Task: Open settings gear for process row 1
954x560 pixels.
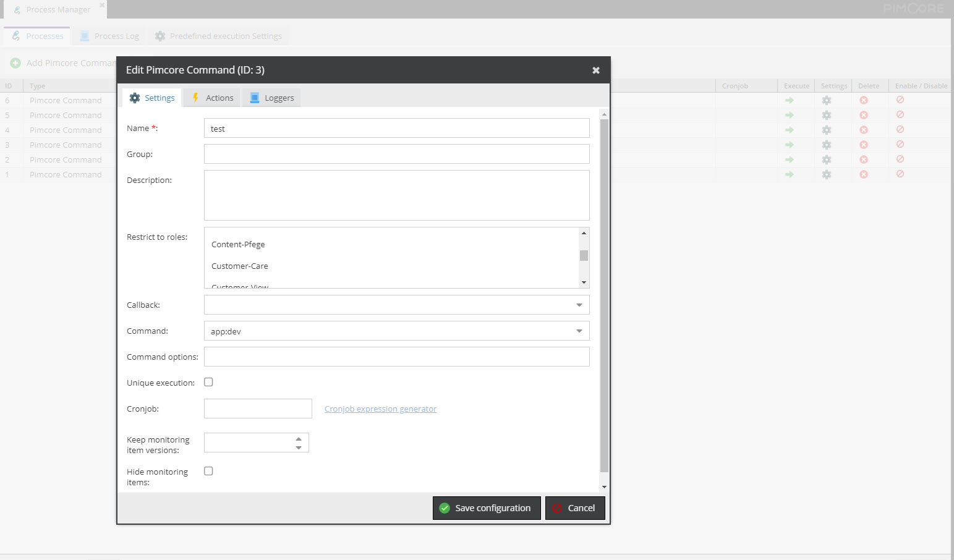Action: pos(827,174)
